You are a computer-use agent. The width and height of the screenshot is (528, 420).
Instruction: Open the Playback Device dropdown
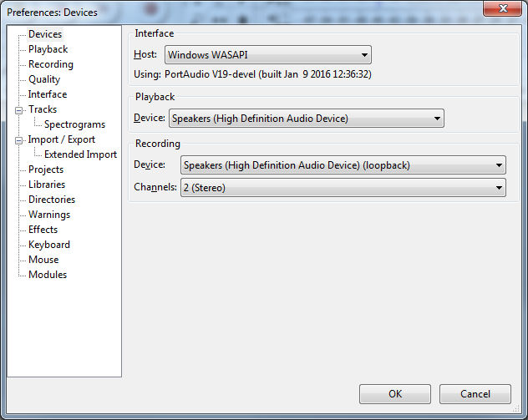pyautogui.click(x=307, y=119)
